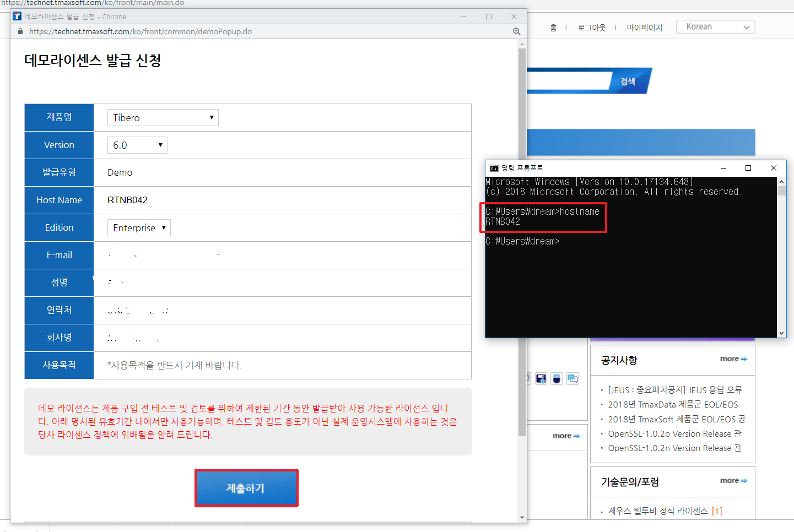Click the popup vertical scrollbar thumb

click(x=522, y=242)
